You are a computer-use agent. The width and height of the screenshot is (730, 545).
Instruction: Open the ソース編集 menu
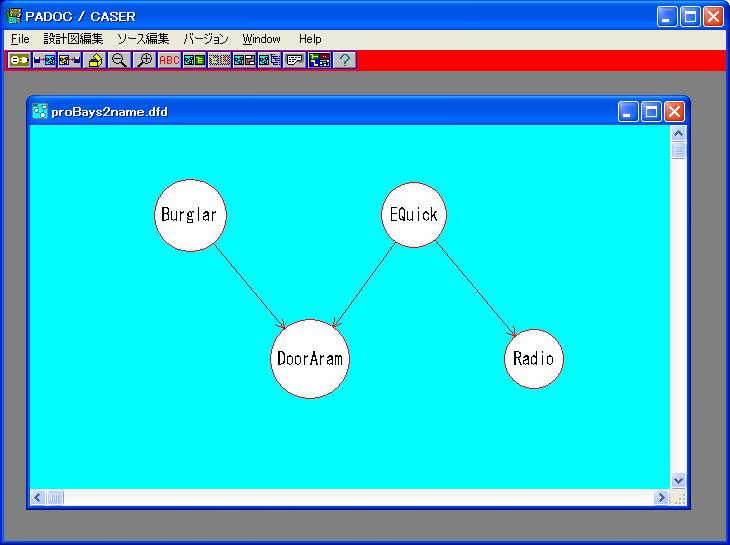pos(143,39)
